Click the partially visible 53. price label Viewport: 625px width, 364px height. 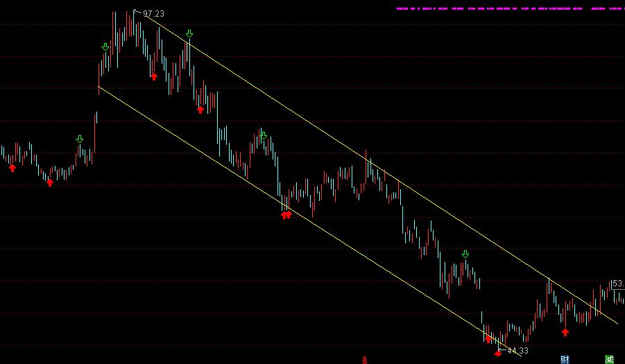618,284
